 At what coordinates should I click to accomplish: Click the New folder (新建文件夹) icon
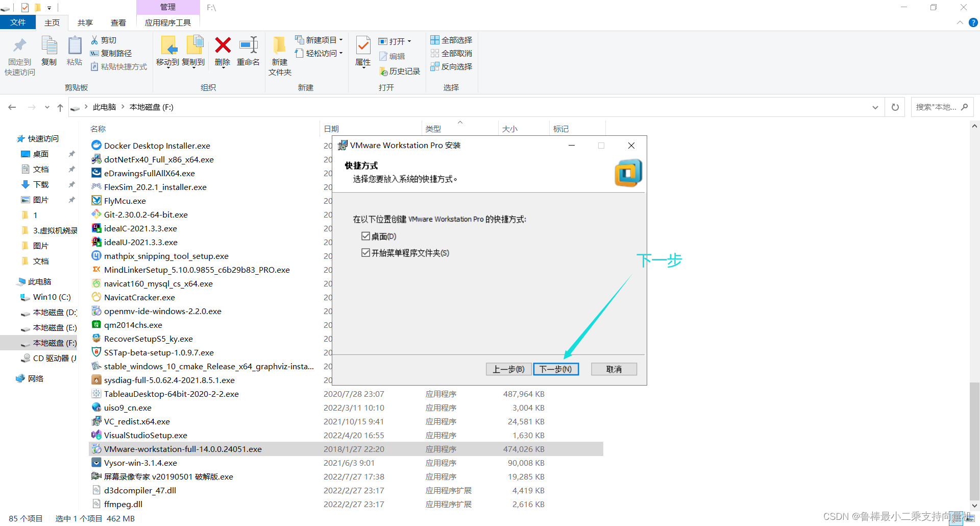click(x=279, y=46)
